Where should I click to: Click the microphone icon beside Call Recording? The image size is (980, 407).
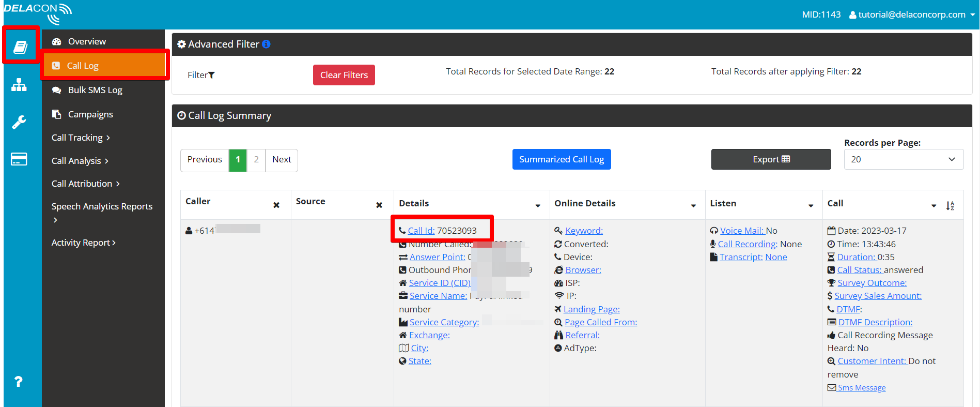pos(713,244)
